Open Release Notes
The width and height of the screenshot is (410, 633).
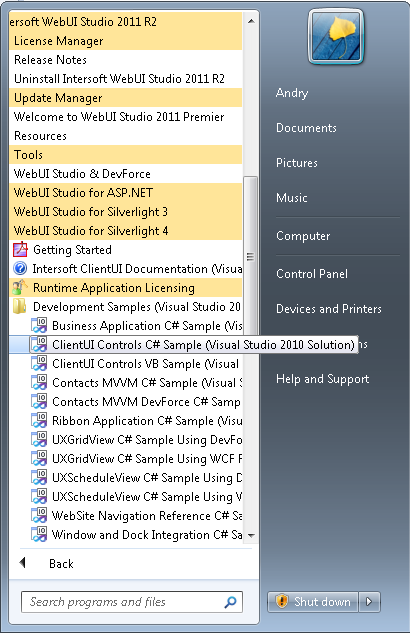click(x=126, y=60)
